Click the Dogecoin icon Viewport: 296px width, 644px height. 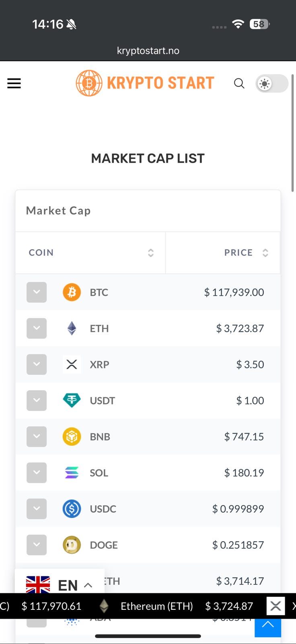[x=72, y=545]
